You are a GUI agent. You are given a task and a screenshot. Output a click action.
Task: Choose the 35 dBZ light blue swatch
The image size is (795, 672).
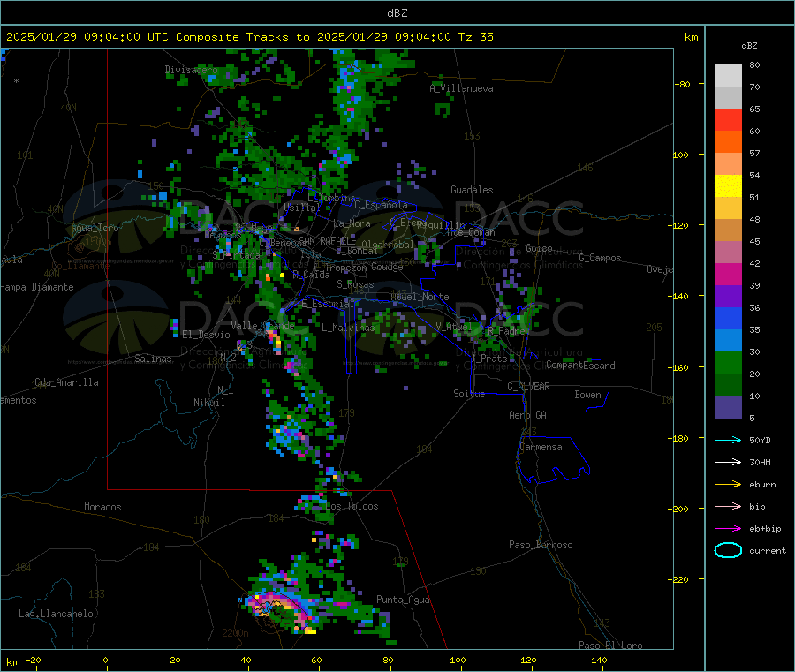[x=728, y=341]
